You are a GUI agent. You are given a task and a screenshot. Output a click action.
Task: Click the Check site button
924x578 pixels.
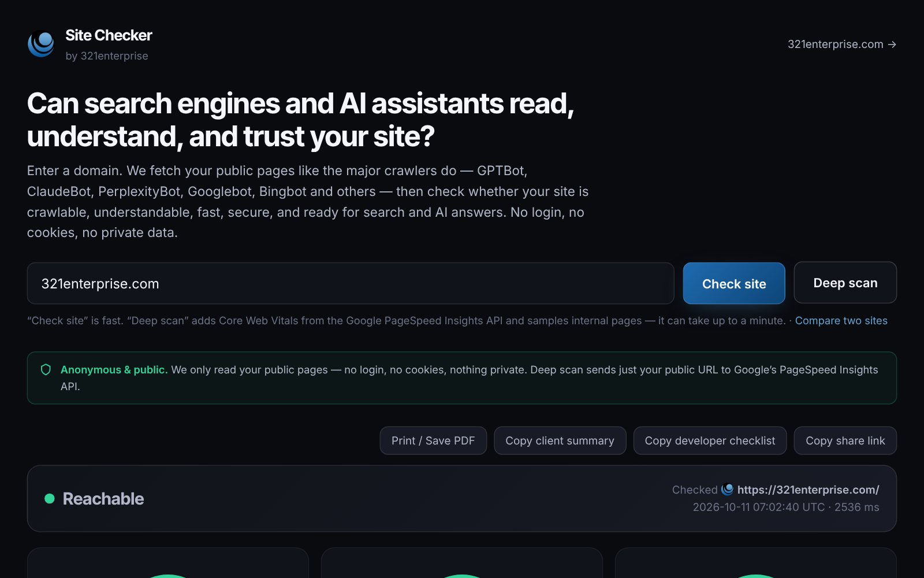click(734, 283)
